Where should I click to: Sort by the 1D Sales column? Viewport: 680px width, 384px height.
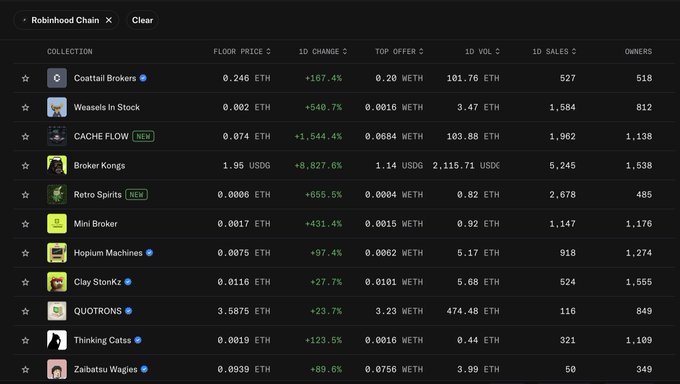554,51
